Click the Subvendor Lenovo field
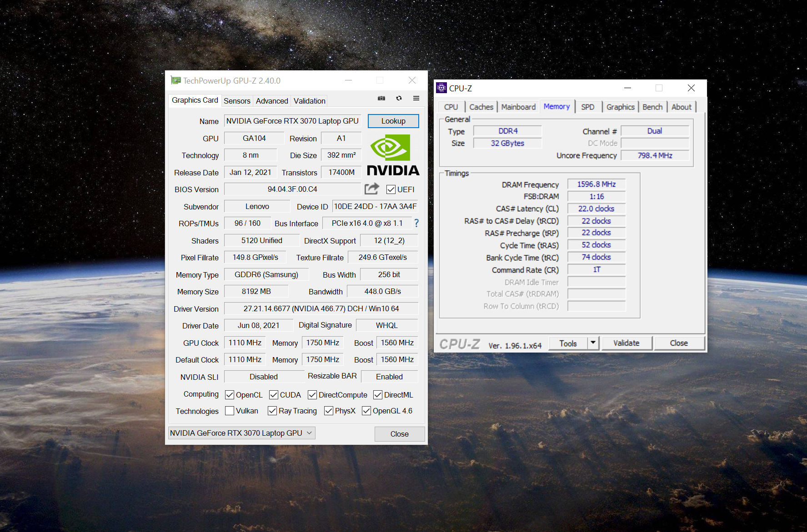The image size is (807, 532). click(257, 206)
